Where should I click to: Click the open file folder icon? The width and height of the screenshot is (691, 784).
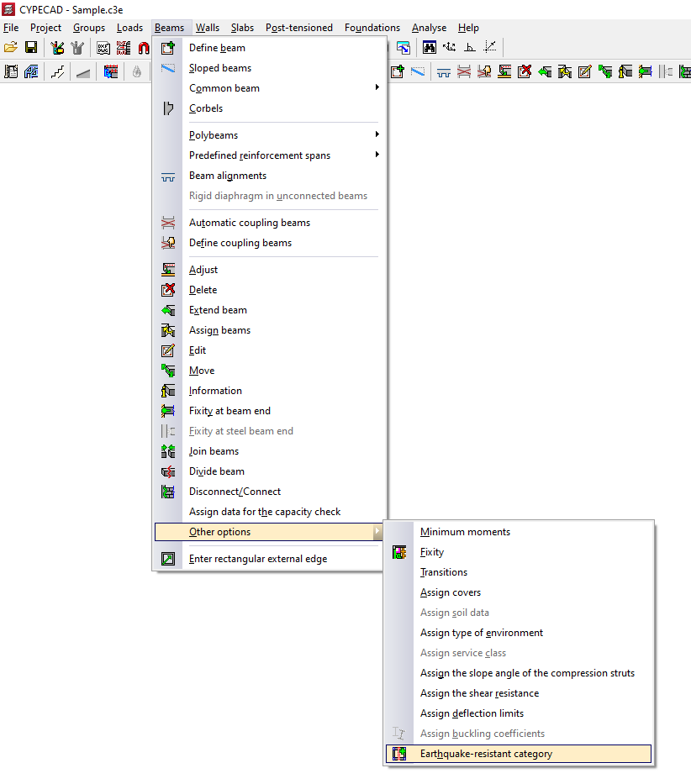pyautogui.click(x=10, y=48)
